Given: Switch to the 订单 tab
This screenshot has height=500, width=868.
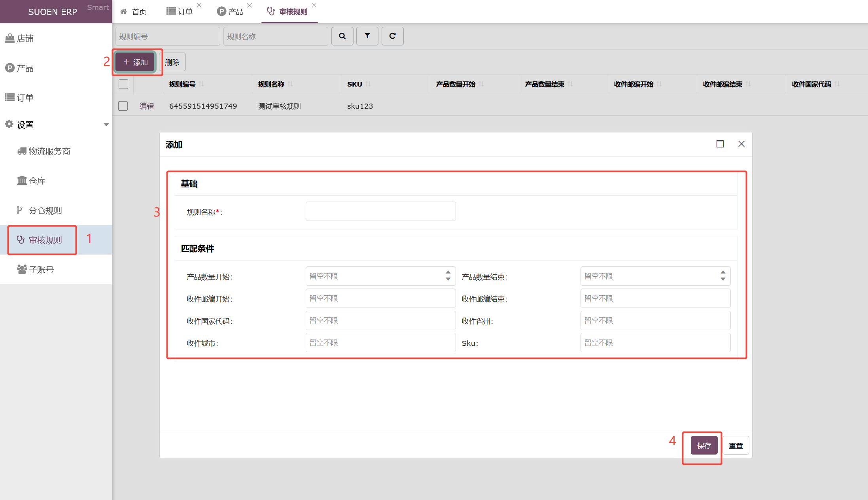Looking at the screenshot, I should (x=180, y=12).
